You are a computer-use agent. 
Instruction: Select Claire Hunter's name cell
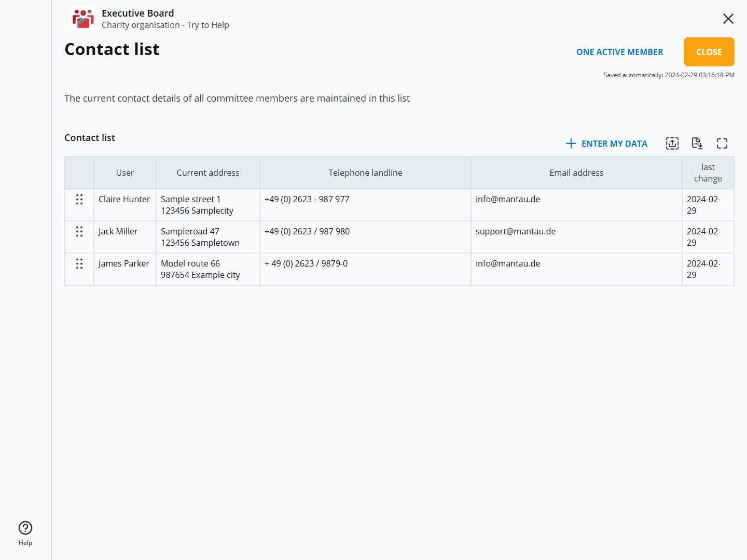[125, 200]
